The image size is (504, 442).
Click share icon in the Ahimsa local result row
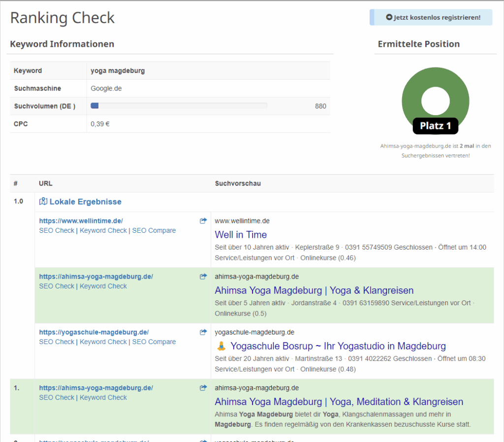tap(203, 277)
